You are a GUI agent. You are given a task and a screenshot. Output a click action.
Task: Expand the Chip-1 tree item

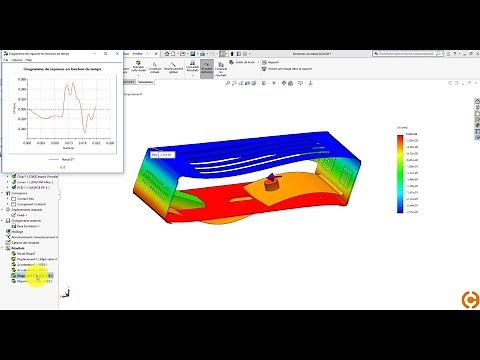pos(8,177)
